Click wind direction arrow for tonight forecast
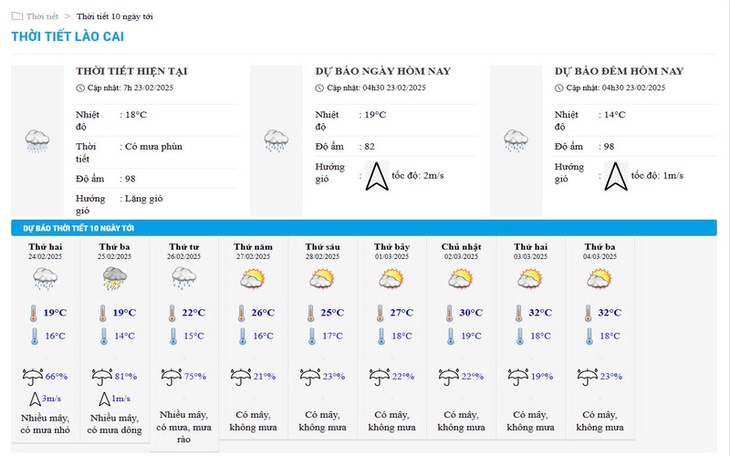Viewport: 730px width, 456px height. click(x=616, y=176)
